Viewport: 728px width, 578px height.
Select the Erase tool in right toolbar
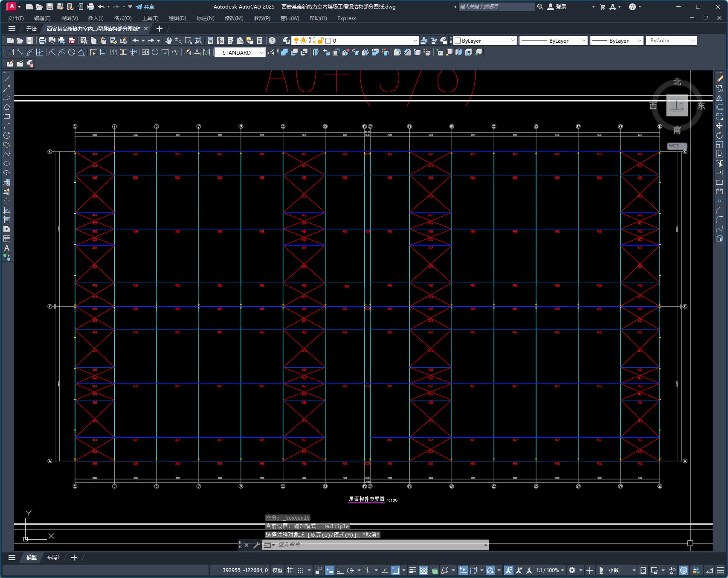click(719, 79)
